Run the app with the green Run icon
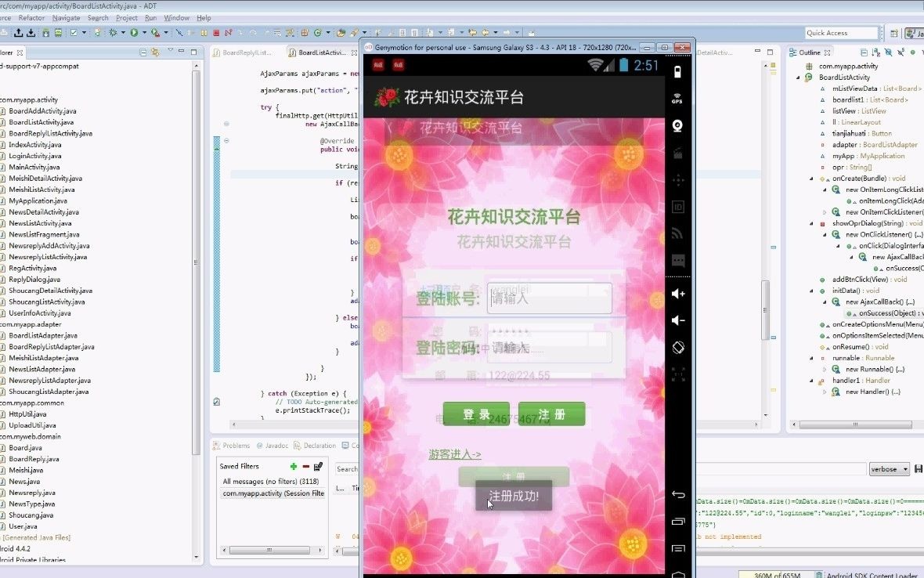The image size is (924, 578). click(134, 32)
